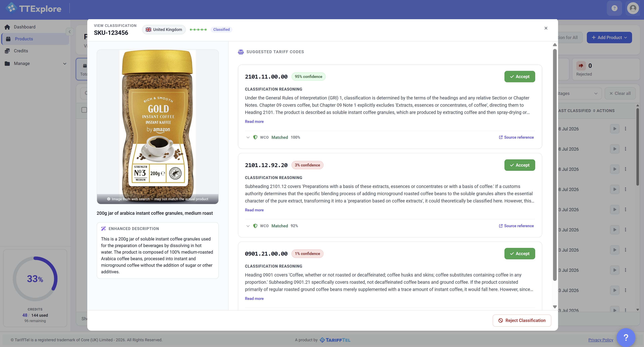Click the TTExplore logo icon
The height and width of the screenshot is (347, 644).
pos(11,8)
